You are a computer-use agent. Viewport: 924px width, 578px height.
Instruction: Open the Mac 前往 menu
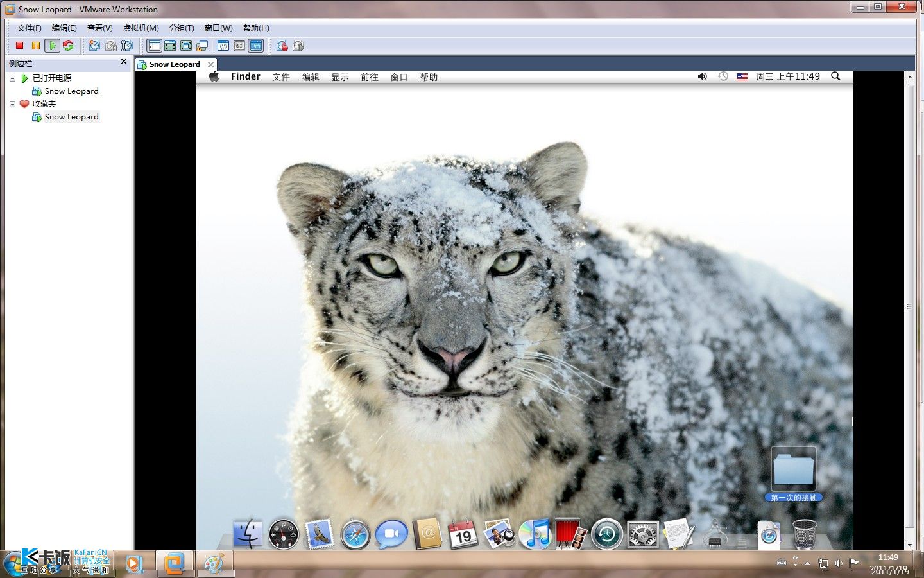[x=370, y=77]
